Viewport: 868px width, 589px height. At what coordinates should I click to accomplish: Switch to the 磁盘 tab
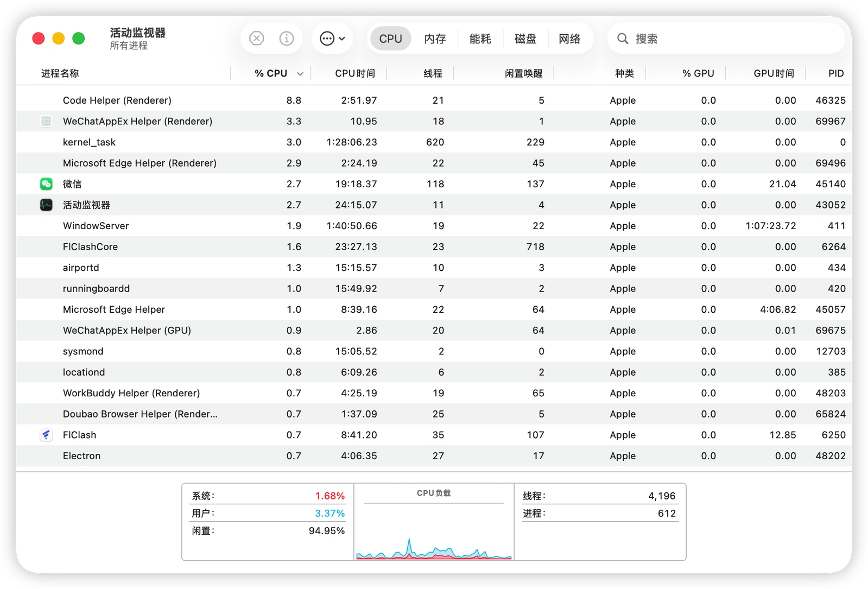coord(525,39)
